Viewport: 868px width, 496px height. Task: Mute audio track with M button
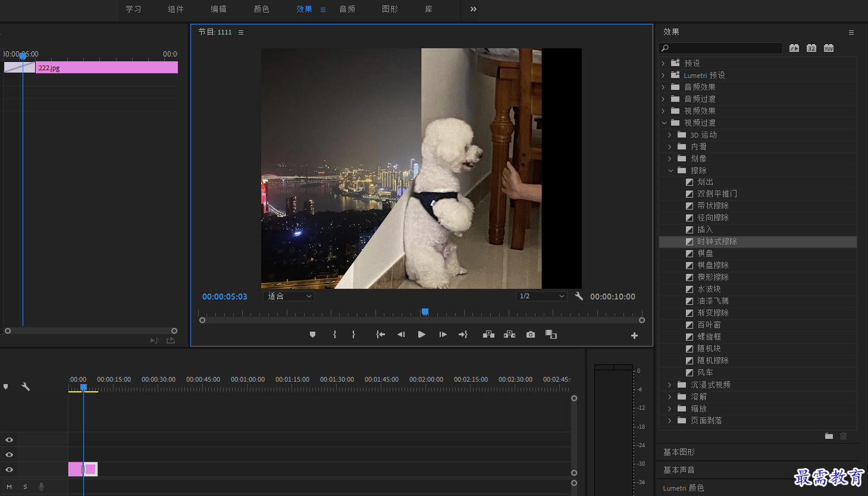tap(9, 486)
